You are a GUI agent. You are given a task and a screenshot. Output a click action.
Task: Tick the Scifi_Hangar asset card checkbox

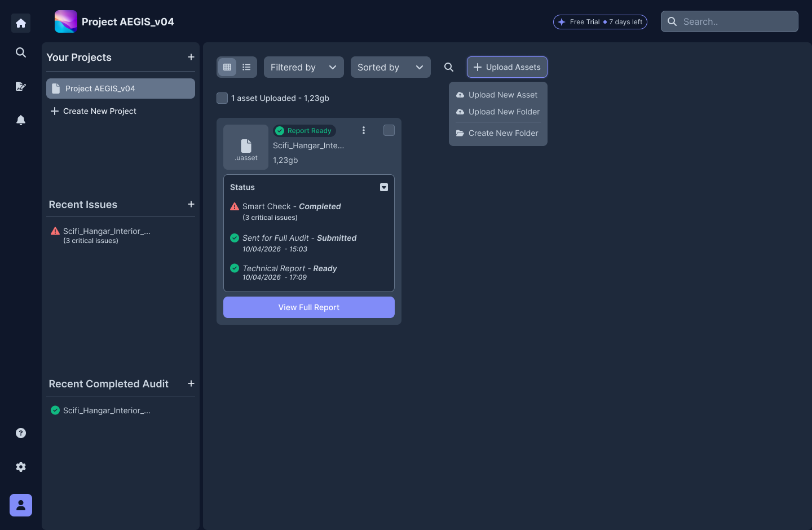tap(389, 130)
